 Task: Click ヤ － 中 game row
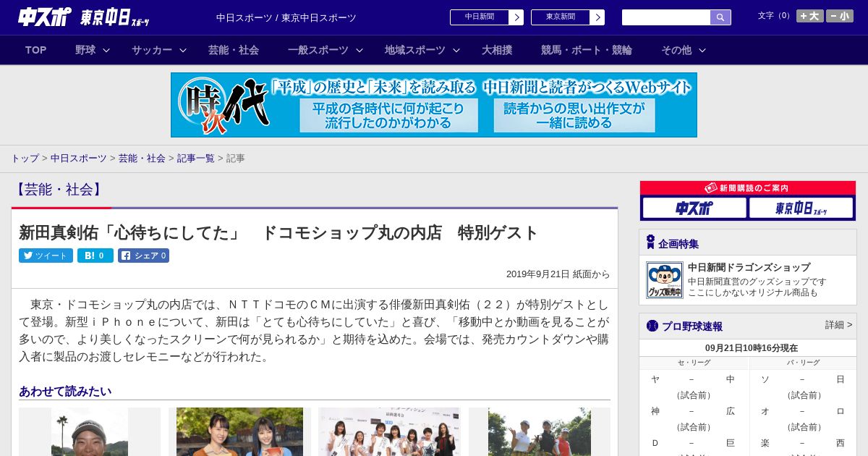pos(693,379)
